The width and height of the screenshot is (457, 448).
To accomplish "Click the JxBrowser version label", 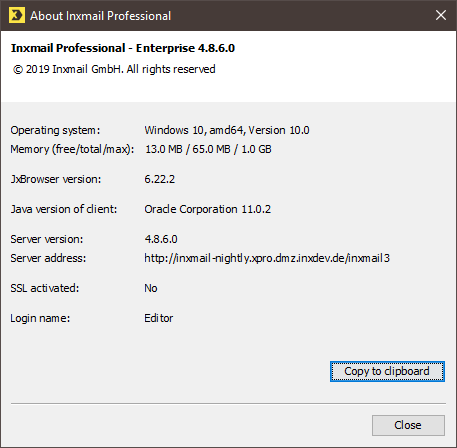I will coord(55,179).
